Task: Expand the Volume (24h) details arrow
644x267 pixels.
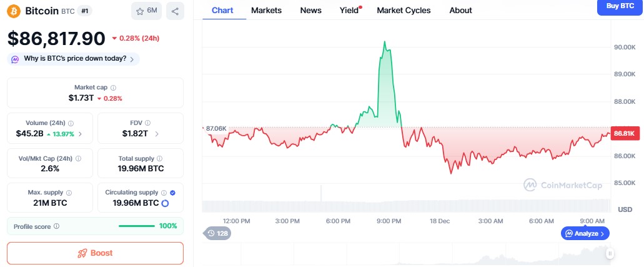Action: (80, 134)
